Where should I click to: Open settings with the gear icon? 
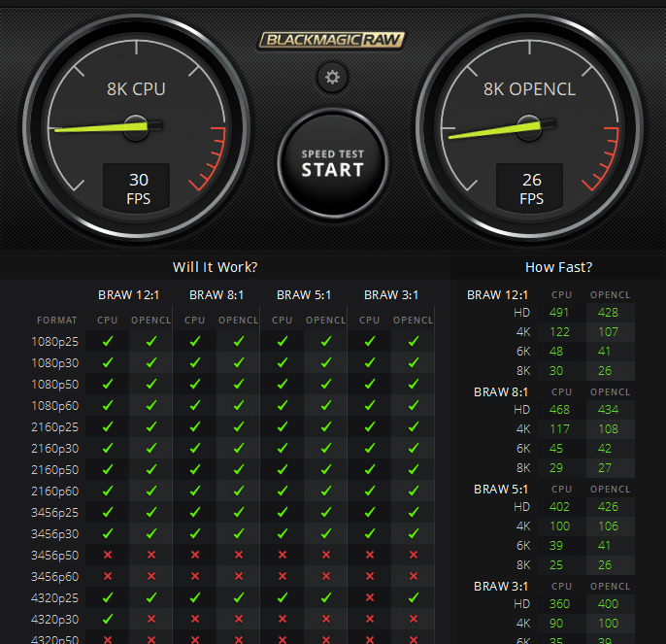pyautogui.click(x=332, y=78)
